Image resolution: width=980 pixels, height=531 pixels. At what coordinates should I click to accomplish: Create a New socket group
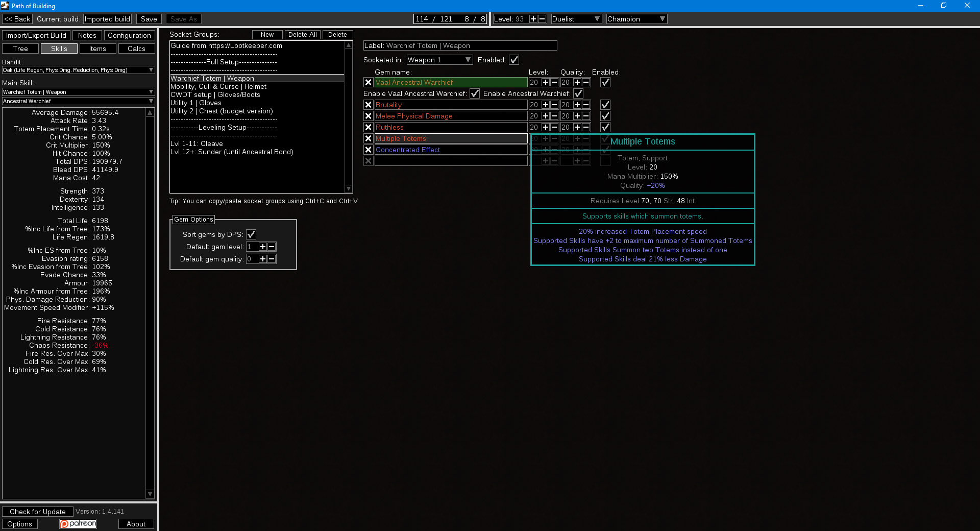(267, 35)
